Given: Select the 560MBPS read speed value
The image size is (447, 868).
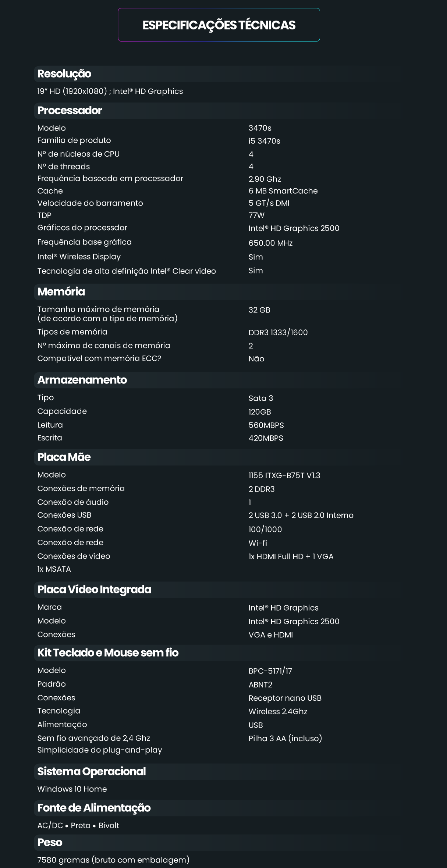Looking at the screenshot, I should (266, 425).
